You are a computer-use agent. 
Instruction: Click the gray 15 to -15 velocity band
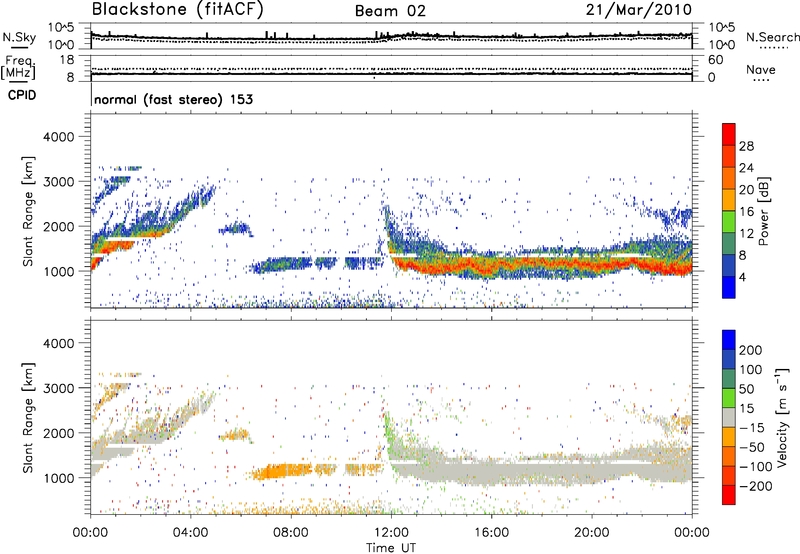pos(729,417)
